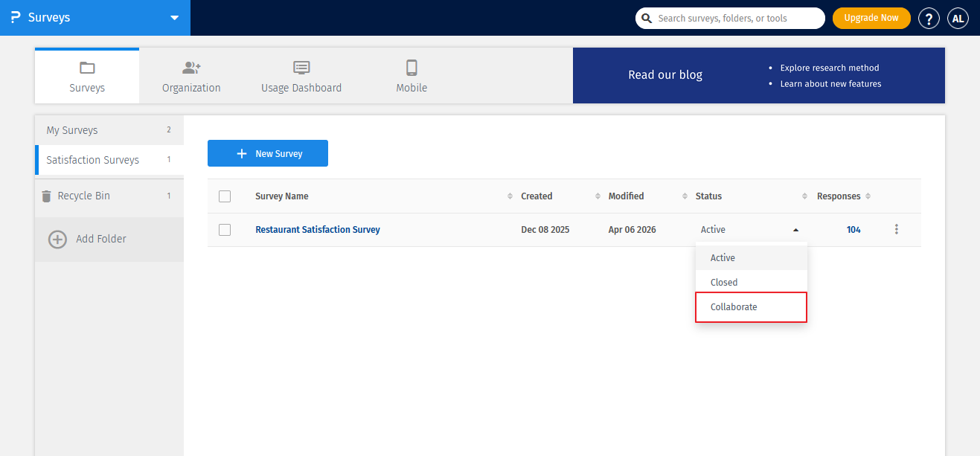This screenshot has width=980, height=456.
Task: Click Explore research method text
Action: pyautogui.click(x=830, y=68)
